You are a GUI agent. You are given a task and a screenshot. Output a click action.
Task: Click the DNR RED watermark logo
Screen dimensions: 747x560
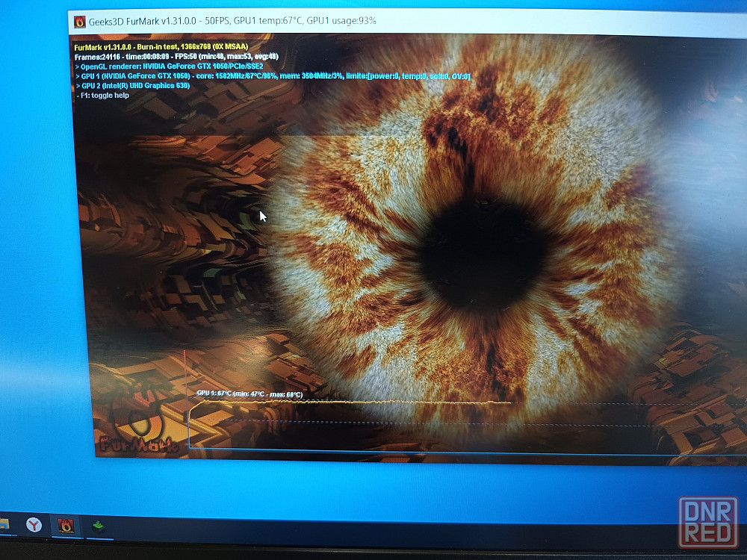[x=707, y=522]
